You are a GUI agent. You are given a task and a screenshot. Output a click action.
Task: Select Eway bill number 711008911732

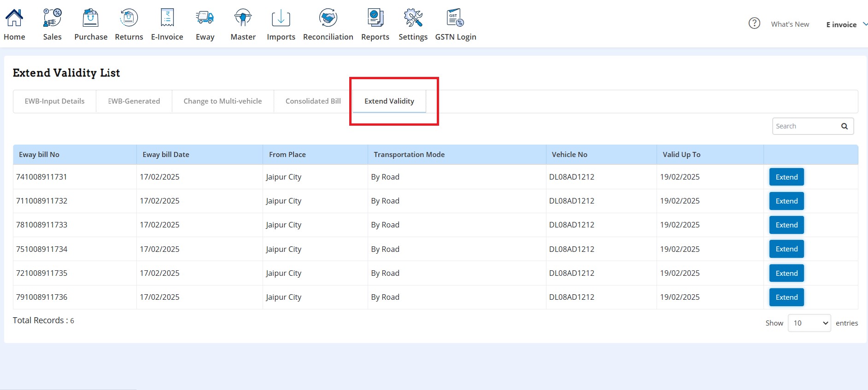(41, 201)
